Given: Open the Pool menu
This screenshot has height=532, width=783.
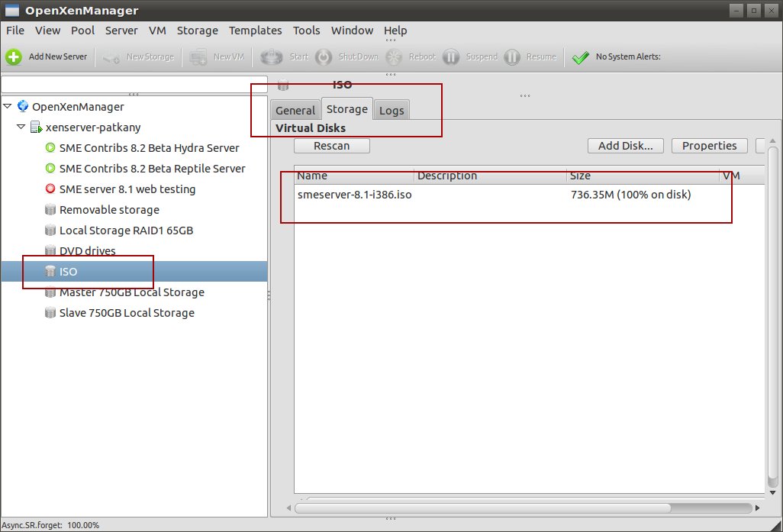Looking at the screenshot, I should tap(82, 31).
